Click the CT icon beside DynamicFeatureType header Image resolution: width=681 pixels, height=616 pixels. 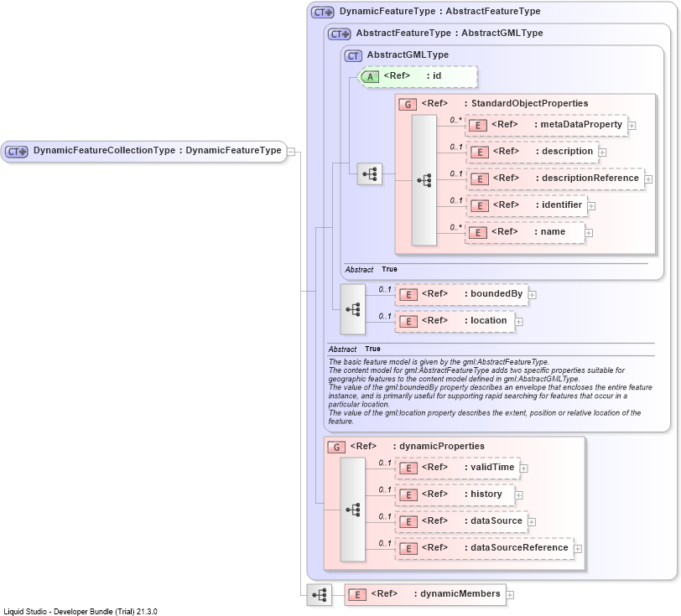tap(322, 13)
